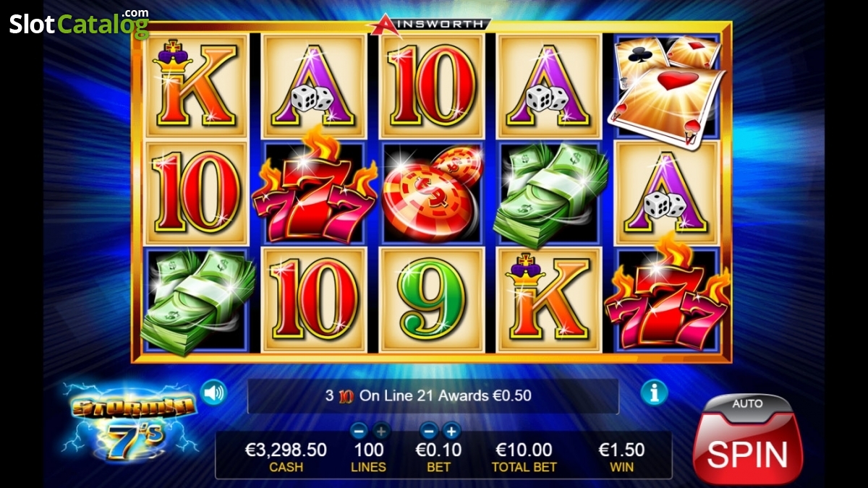Click the Ainsworth brand logo
Image resolution: width=868 pixels, height=488 pixels.
(x=430, y=24)
